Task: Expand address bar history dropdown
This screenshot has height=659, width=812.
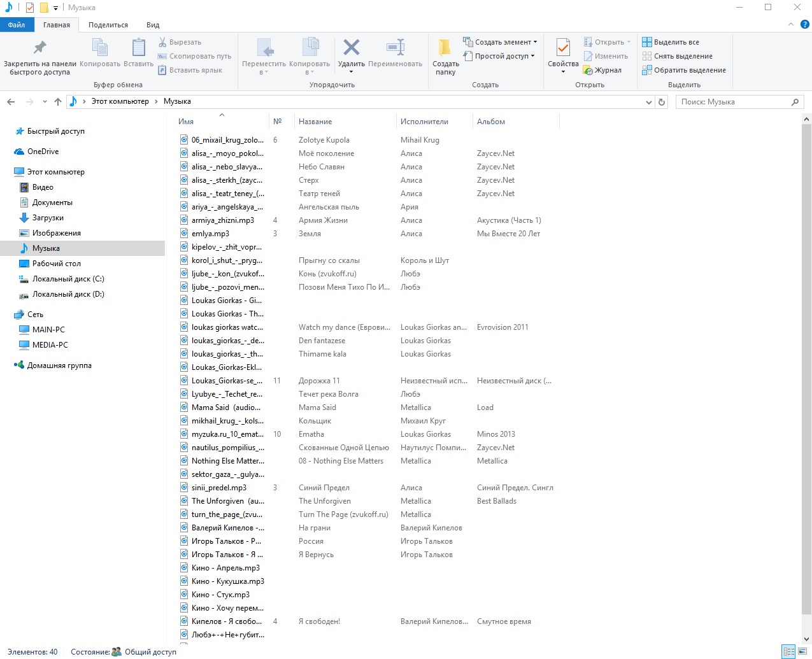Action: click(648, 102)
